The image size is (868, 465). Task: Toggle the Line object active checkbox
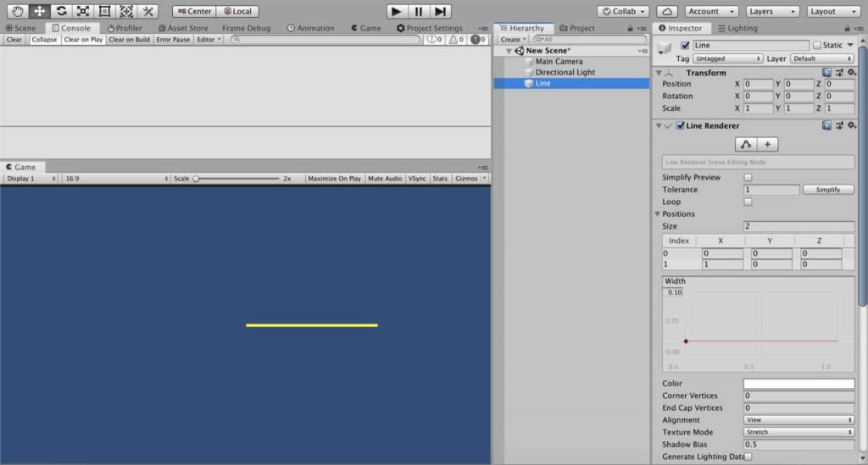pyautogui.click(x=685, y=45)
